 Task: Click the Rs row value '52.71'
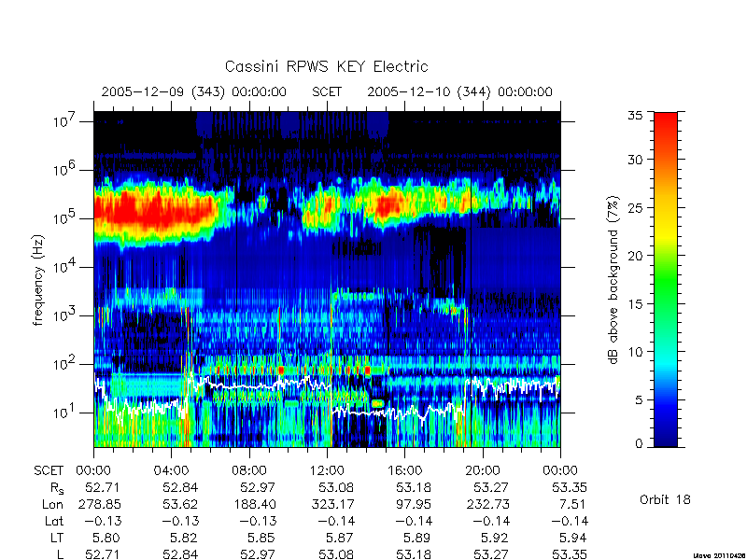coord(103,487)
